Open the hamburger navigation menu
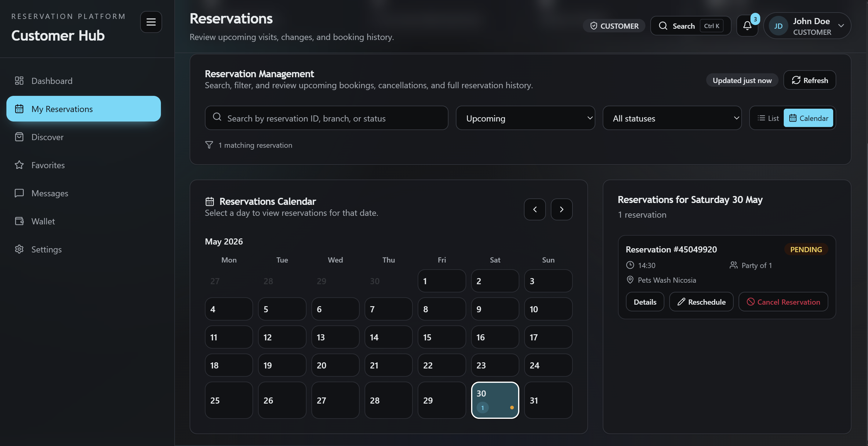Viewport: 868px width, 446px height. [x=151, y=22]
